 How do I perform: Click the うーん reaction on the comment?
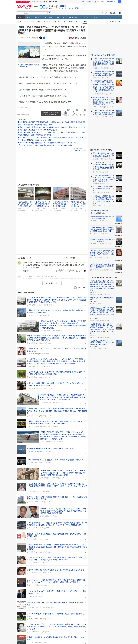click(79, 271)
